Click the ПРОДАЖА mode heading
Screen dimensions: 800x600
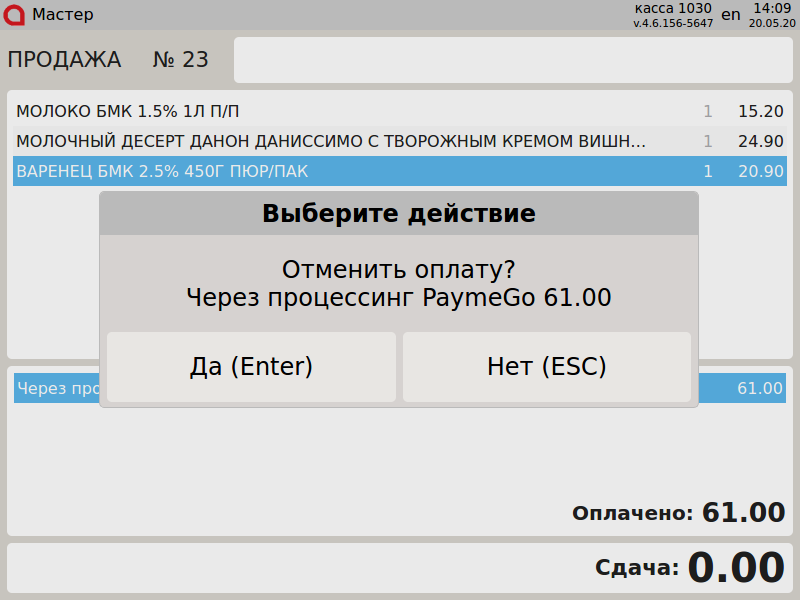(x=64, y=60)
